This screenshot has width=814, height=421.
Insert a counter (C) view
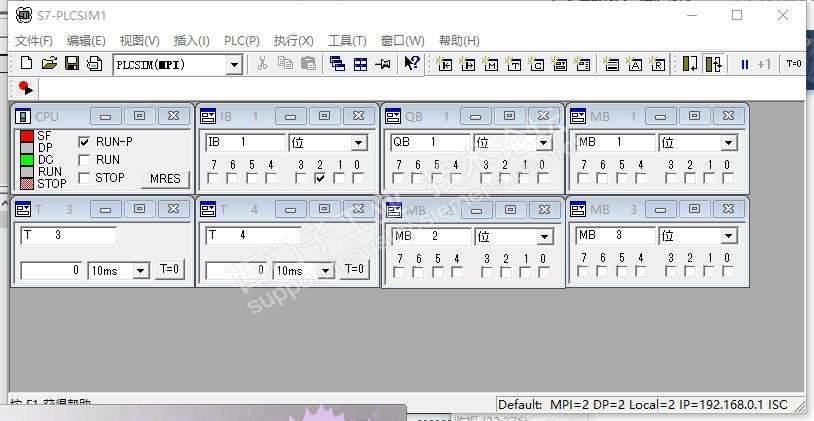pos(536,64)
